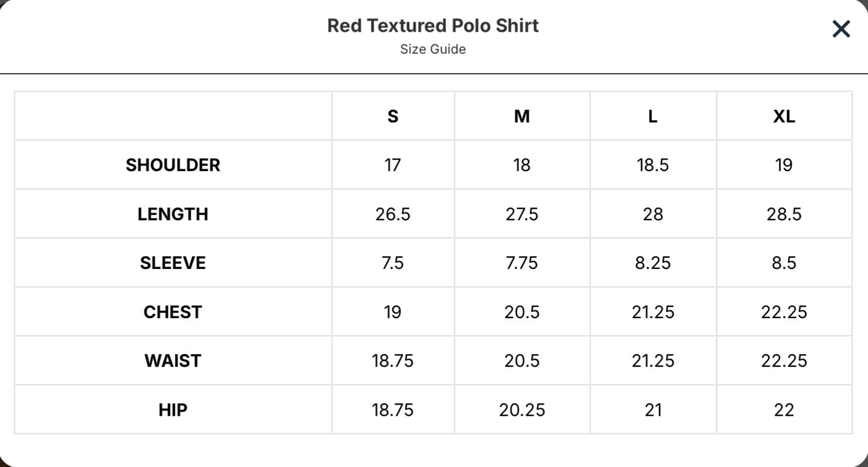Click the HIP row label
The width and height of the screenshot is (868, 467).
click(x=173, y=410)
